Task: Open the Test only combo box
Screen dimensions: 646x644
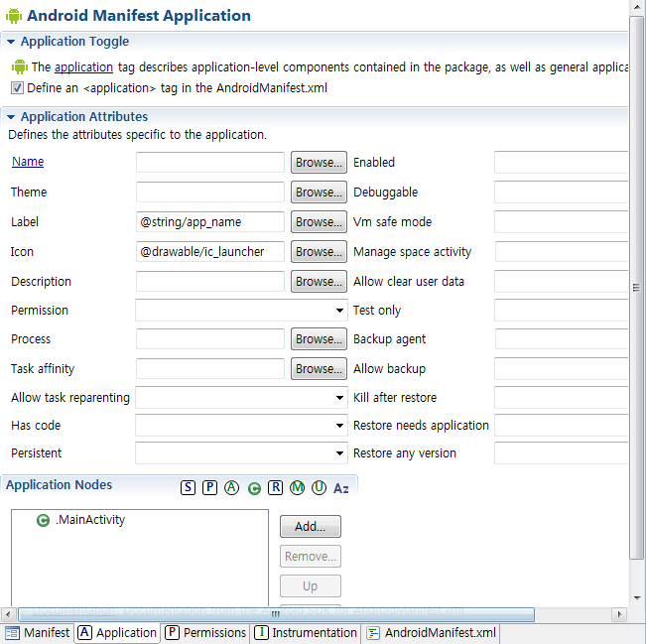Action: coord(561,311)
